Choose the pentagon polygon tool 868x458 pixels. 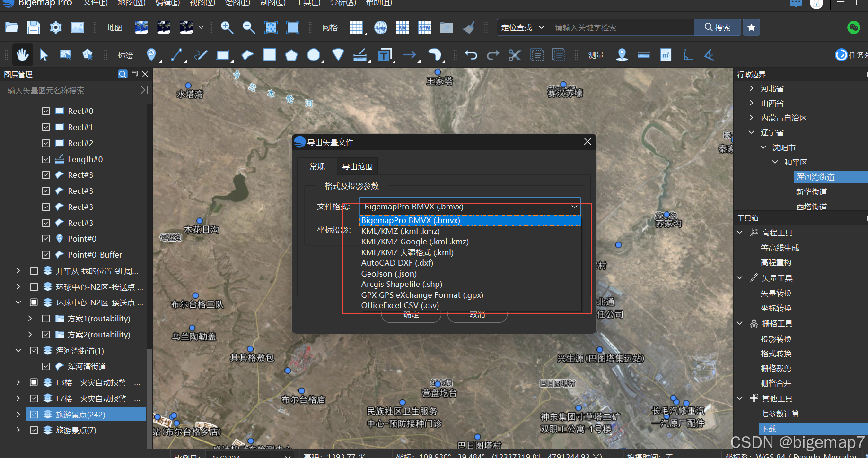tap(291, 55)
